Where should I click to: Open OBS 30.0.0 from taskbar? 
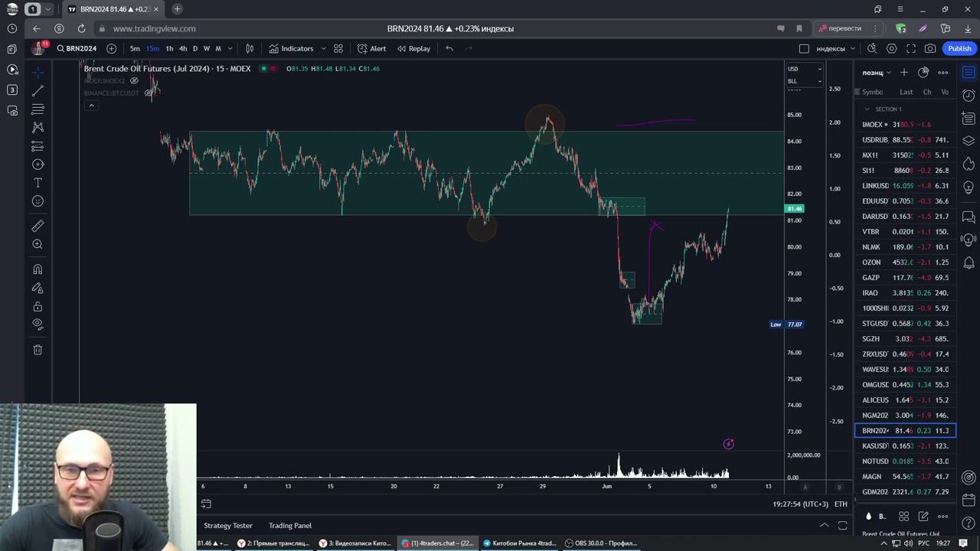point(600,543)
